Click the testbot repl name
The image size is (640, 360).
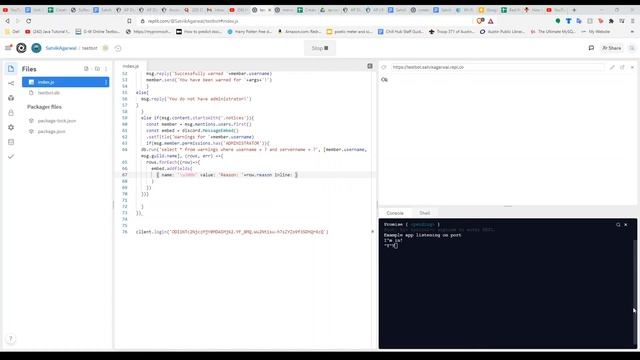tap(89, 48)
